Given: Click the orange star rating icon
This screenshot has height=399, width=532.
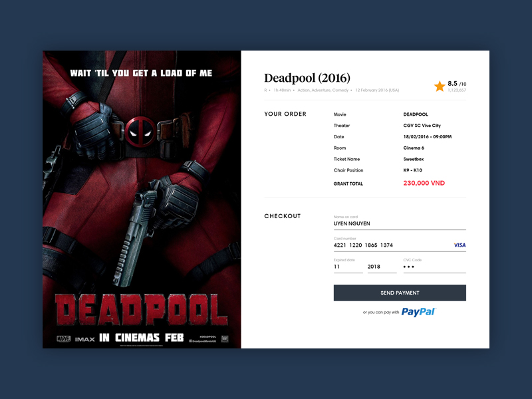Looking at the screenshot, I should pyautogui.click(x=440, y=86).
